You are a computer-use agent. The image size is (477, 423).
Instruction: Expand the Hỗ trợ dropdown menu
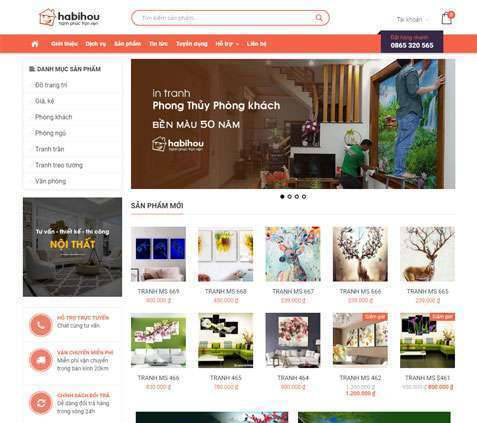[227, 44]
